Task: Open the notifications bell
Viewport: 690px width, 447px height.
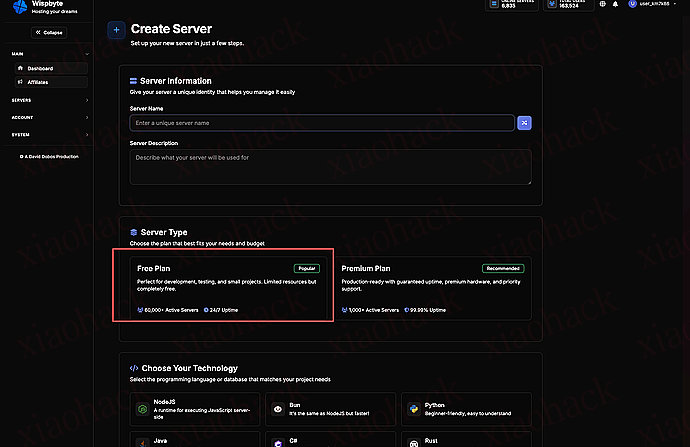Action: [x=615, y=5]
